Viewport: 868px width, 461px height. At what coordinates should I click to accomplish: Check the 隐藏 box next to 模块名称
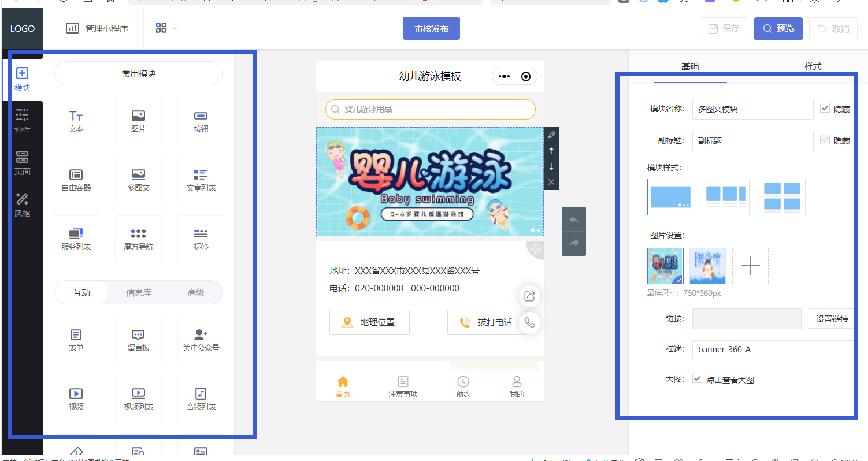[826, 109]
